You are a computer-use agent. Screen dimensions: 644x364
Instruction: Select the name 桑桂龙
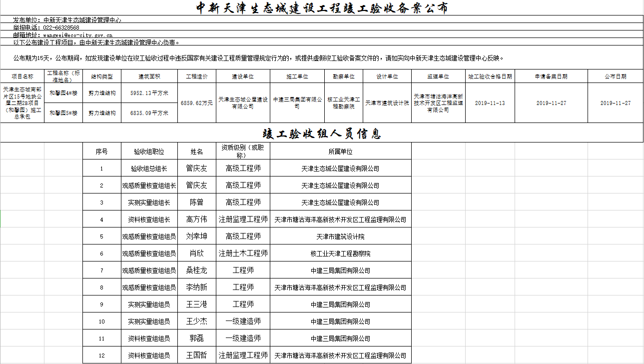pos(197,270)
